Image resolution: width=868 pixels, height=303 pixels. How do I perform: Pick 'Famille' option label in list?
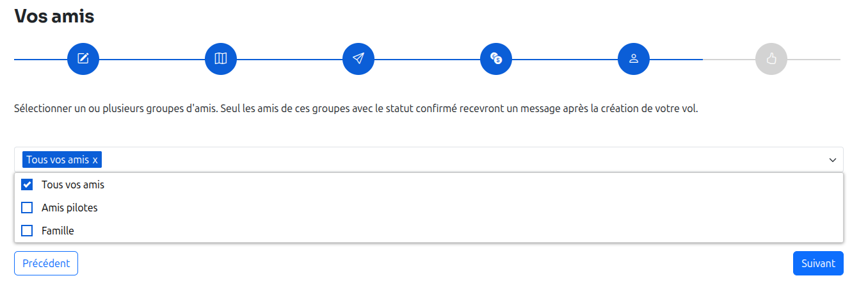[x=58, y=231]
